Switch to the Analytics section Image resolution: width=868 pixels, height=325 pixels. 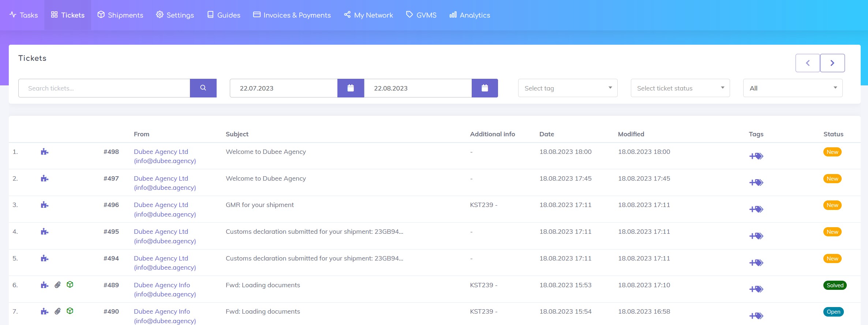[x=469, y=15]
